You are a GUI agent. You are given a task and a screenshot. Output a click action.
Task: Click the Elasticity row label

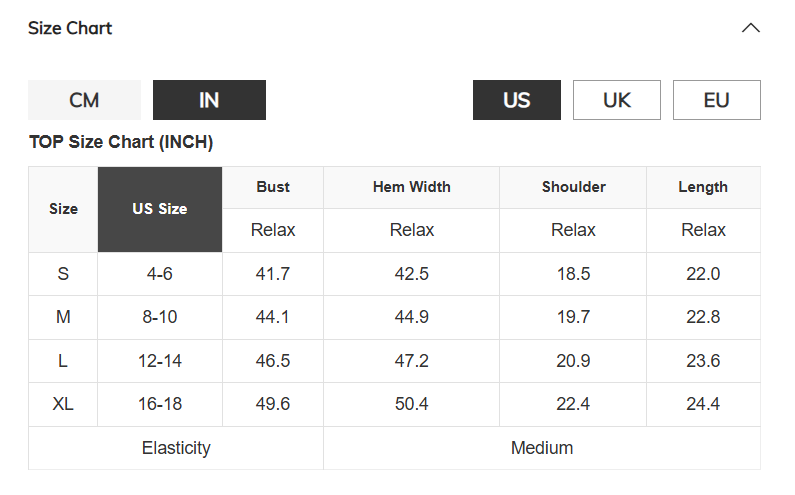[x=176, y=448]
